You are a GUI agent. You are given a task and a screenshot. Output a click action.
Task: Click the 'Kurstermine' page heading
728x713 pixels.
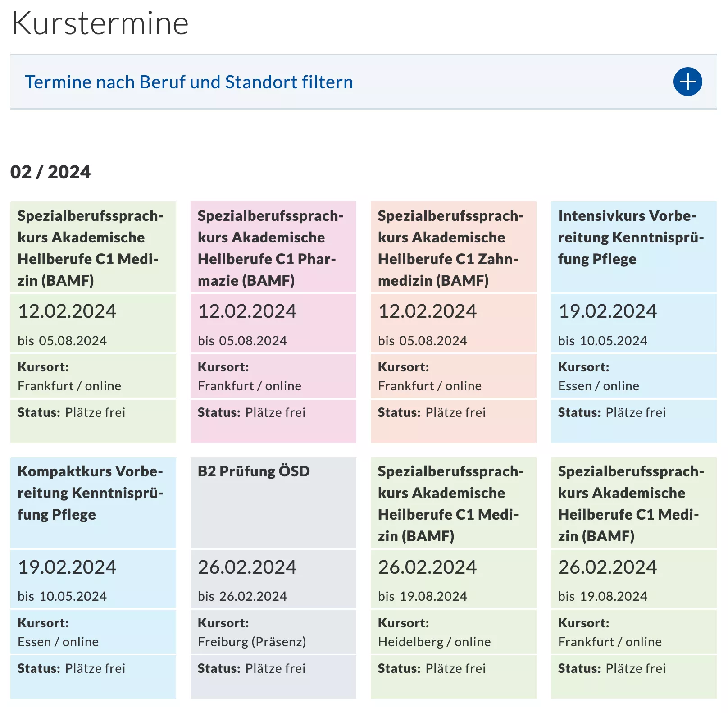coord(100,23)
